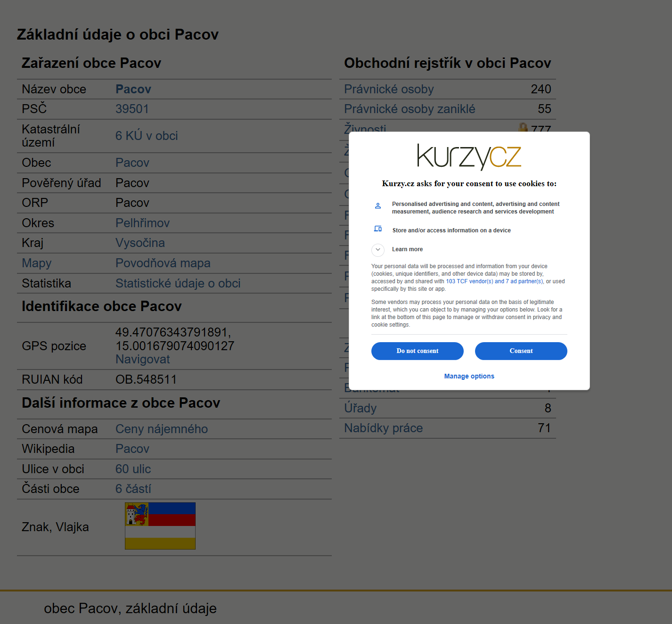
Task: Open Statistické údaje o obci link
Action: point(178,283)
